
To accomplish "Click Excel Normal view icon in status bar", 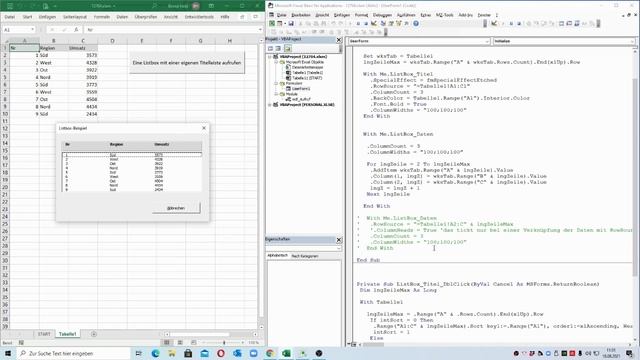I will [167, 342].
